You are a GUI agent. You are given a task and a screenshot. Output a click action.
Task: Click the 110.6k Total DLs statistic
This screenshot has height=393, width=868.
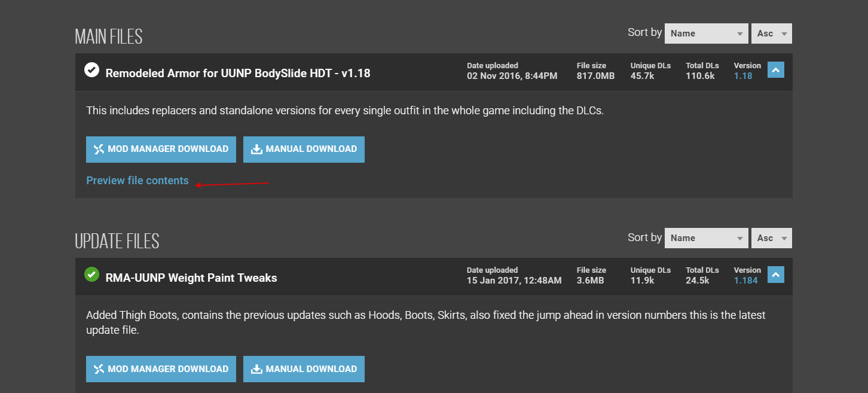click(x=700, y=76)
